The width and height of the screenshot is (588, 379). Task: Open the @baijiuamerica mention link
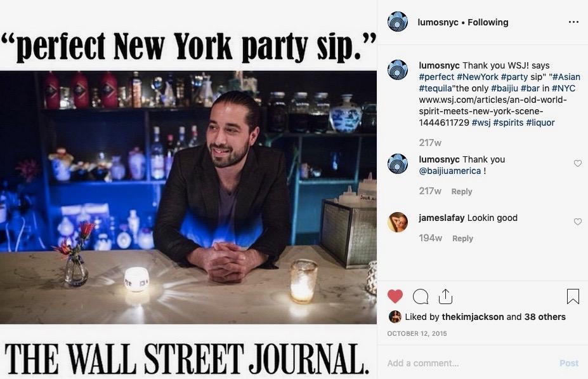[450, 171]
